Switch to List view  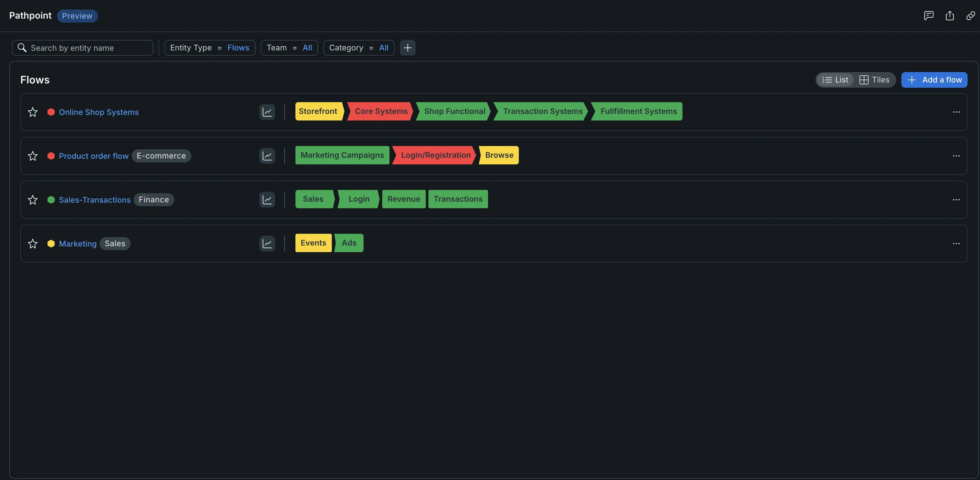[x=835, y=80]
